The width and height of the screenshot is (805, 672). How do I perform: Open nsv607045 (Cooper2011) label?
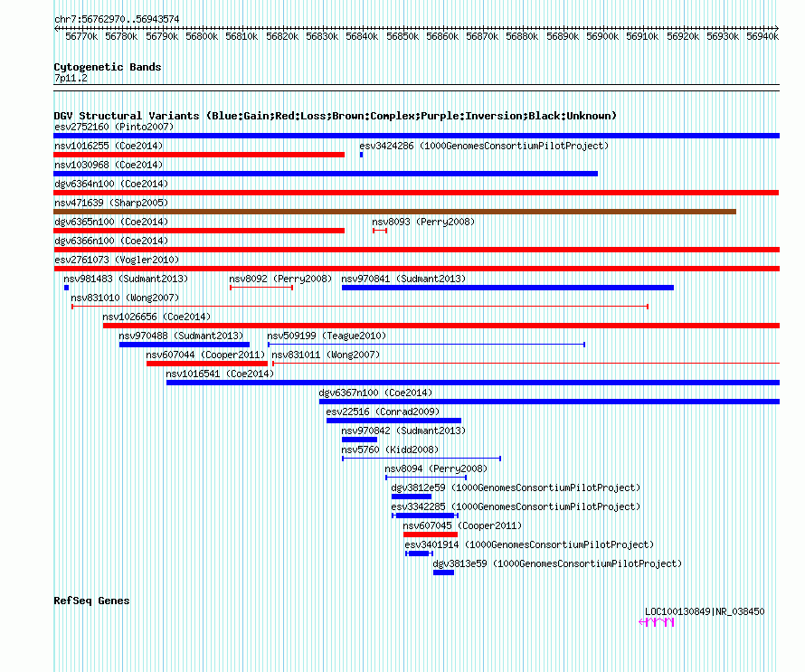click(x=462, y=525)
